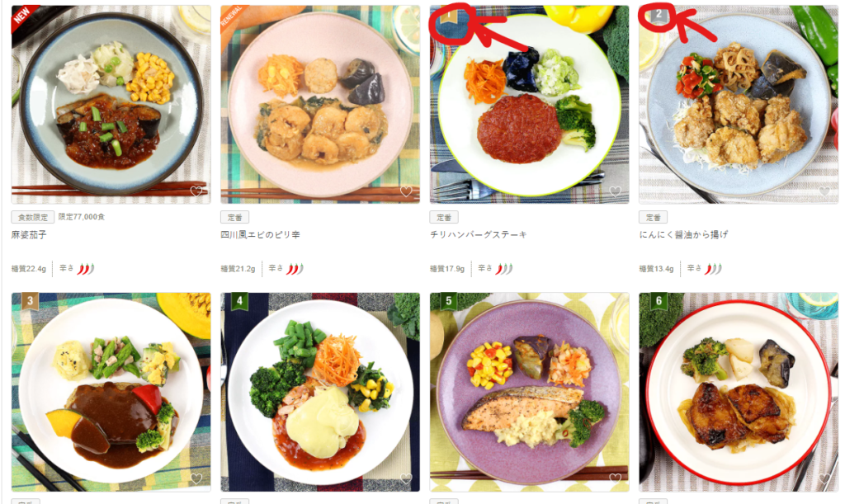Click heart on rank 6 teriyaki chicken photo

pos(824,478)
